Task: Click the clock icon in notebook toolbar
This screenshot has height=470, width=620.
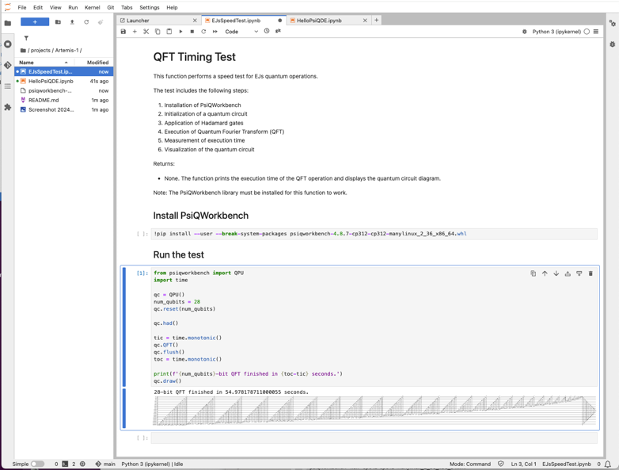Action: 267,31
